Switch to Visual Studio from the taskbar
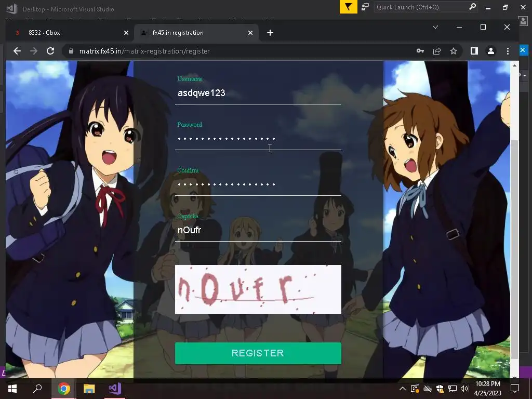Image resolution: width=532 pixels, height=399 pixels. pyautogui.click(x=115, y=389)
